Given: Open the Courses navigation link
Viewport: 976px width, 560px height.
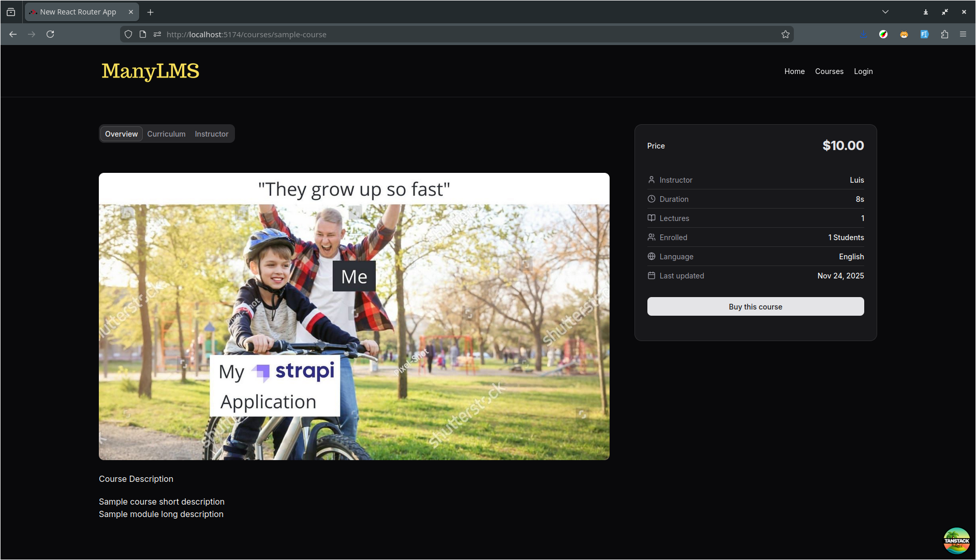Looking at the screenshot, I should (x=829, y=71).
